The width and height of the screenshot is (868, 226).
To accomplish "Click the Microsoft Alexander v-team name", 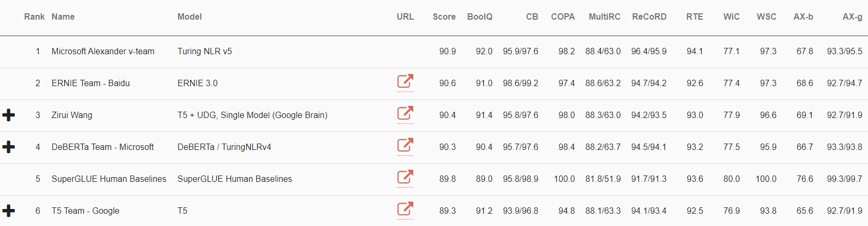I will (x=103, y=52).
